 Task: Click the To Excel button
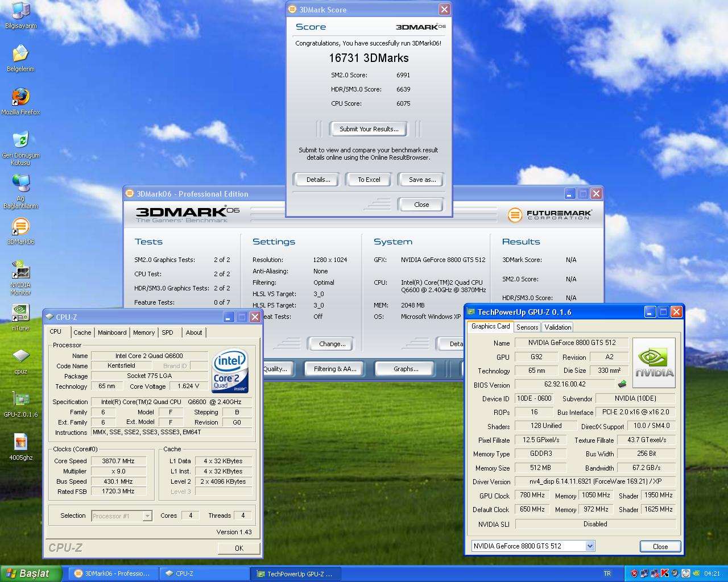(x=369, y=180)
